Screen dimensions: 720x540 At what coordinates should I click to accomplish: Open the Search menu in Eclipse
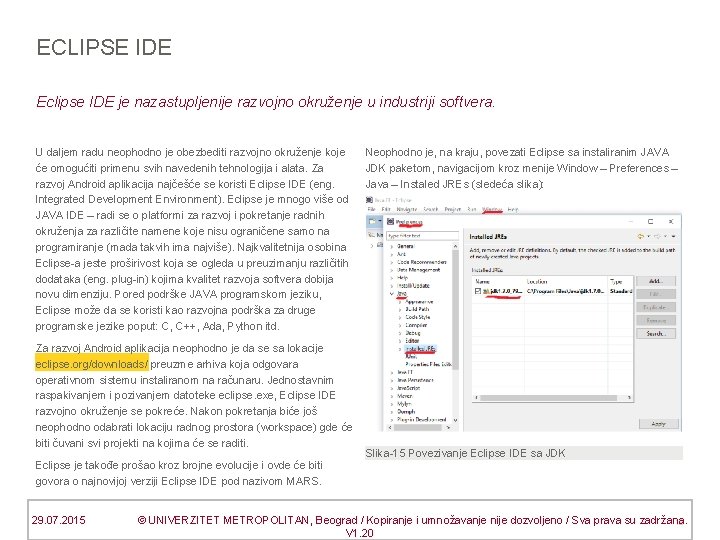point(431,209)
